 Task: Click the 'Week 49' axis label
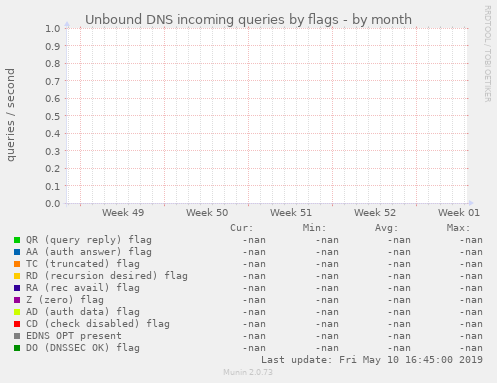click(123, 213)
